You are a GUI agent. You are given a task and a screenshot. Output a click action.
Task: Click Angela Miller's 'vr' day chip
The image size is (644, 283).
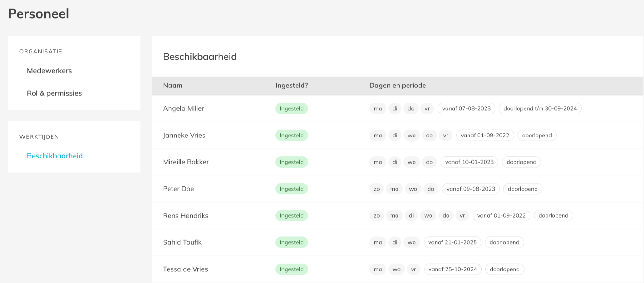coord(427,108)
